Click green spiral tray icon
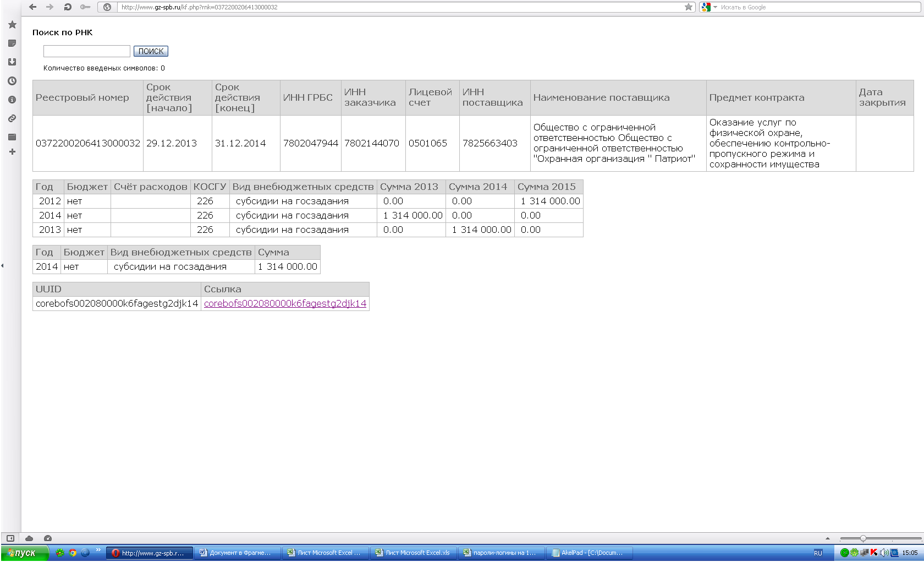This screenshot has width=924, height=578. click(845, 553)
